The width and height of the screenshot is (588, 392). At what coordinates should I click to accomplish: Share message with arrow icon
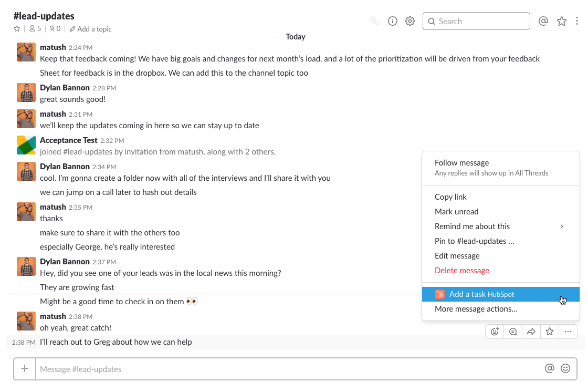(x=531, y=332)
